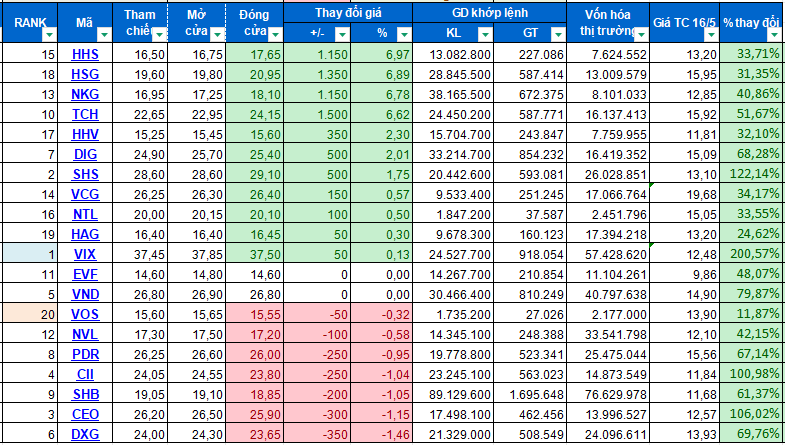Image resolution: width=785 pixels, height=445 pixels.
Task: Select SHB market cap 76.629.978
Action: (x=608, y=394)
